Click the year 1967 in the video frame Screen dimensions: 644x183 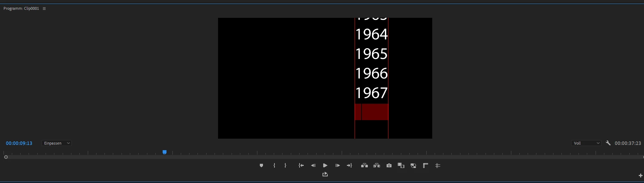[x=372, y=93]
